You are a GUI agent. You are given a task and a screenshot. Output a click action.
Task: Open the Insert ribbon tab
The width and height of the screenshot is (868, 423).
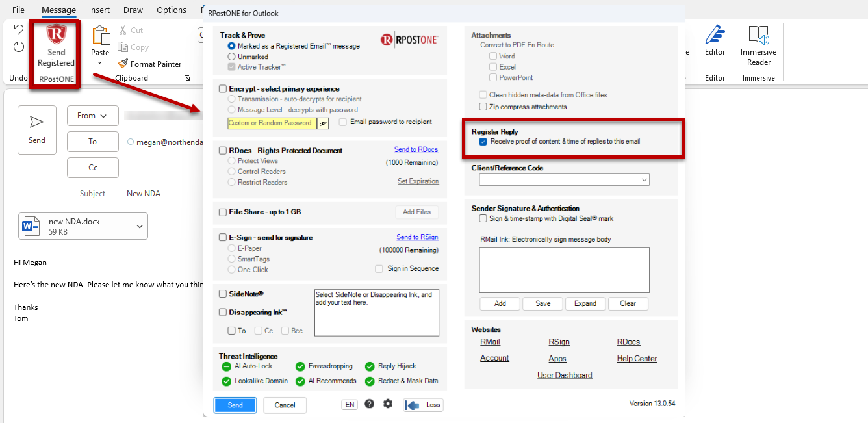point(99,10)
